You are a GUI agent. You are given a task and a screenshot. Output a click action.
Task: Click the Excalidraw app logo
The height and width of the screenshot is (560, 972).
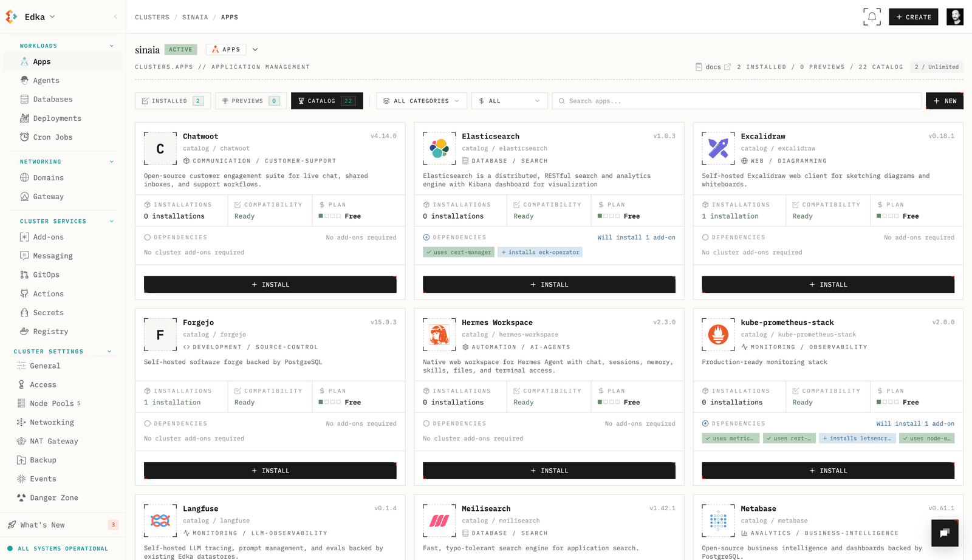click(x=718, y=148)
